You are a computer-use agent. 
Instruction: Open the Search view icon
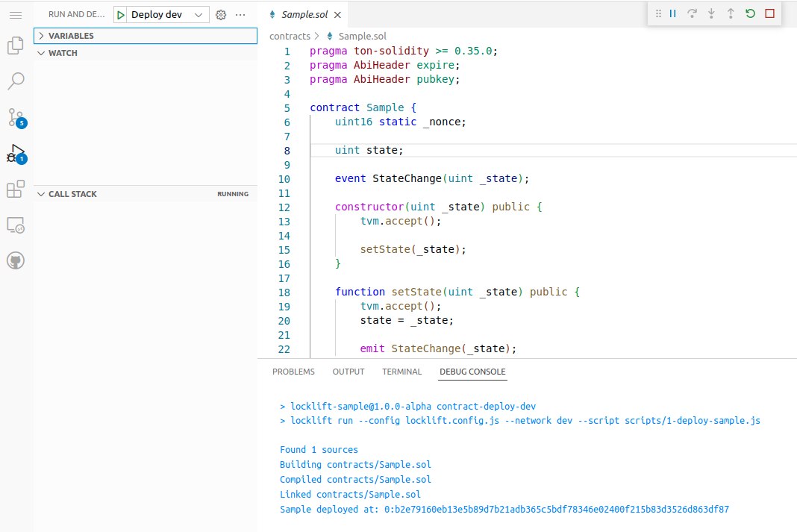[16, 81]
